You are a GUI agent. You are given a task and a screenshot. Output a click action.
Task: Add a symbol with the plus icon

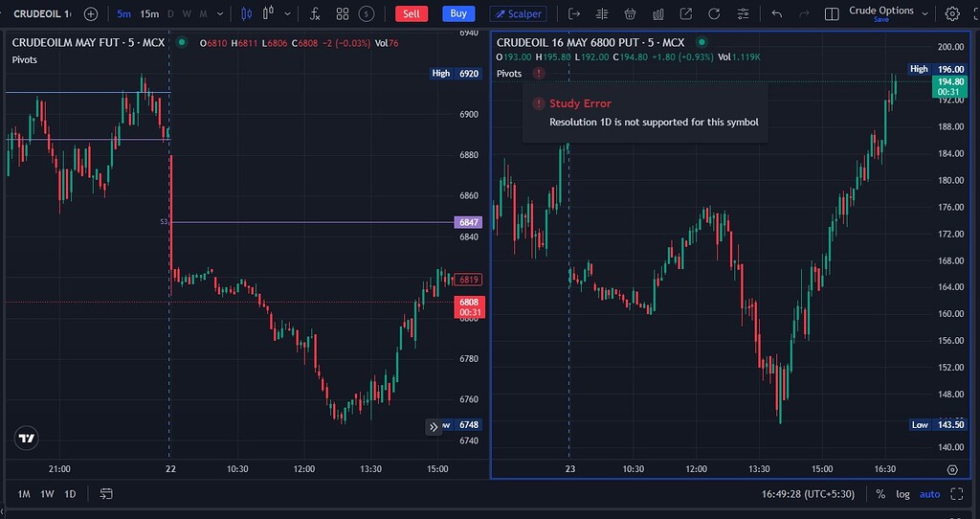tap(91, 13)
